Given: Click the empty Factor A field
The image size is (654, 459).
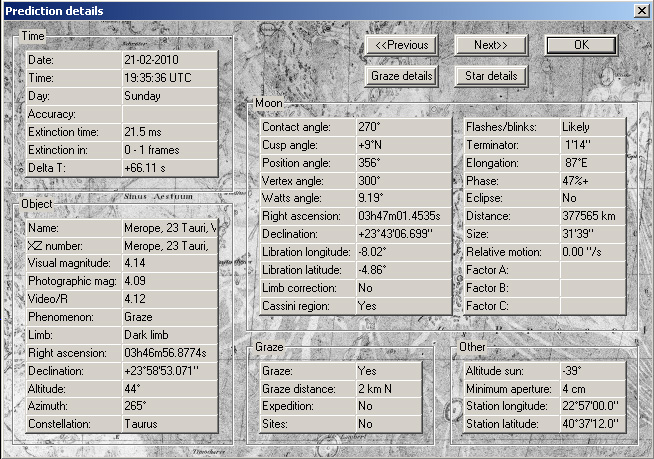Looking at the screenshot, I should (593, 270).
